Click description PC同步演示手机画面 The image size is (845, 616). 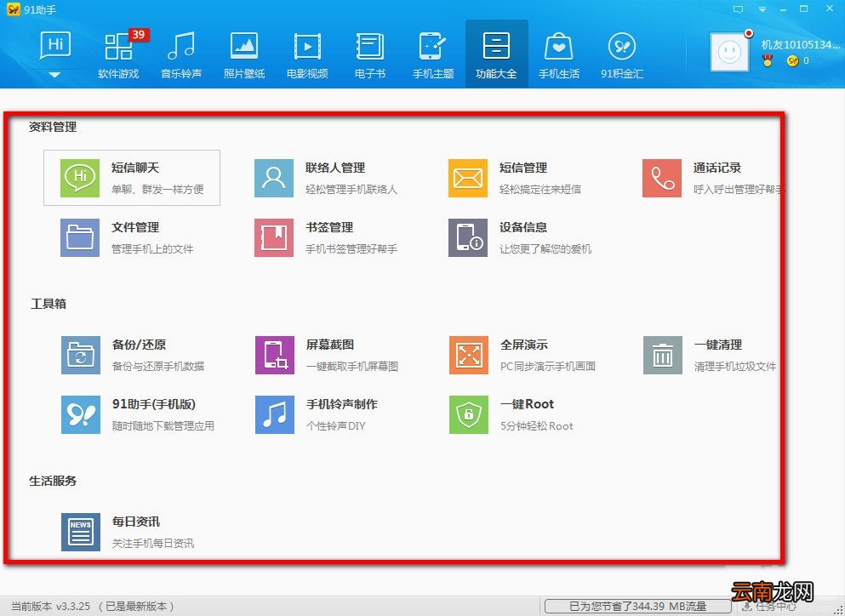click(x=548, y=367)
